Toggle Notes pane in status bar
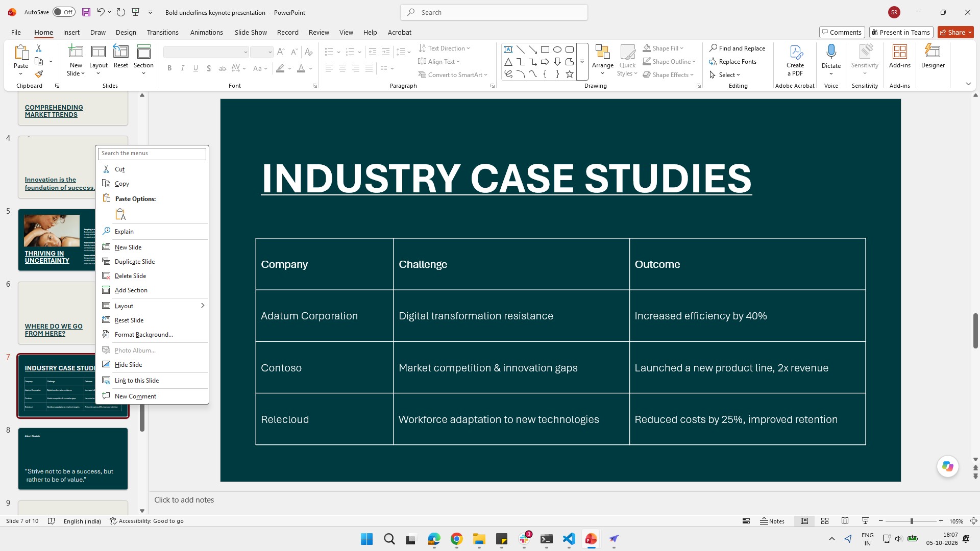The height and width of the screenshot is (551, 980). pos(772,521)
